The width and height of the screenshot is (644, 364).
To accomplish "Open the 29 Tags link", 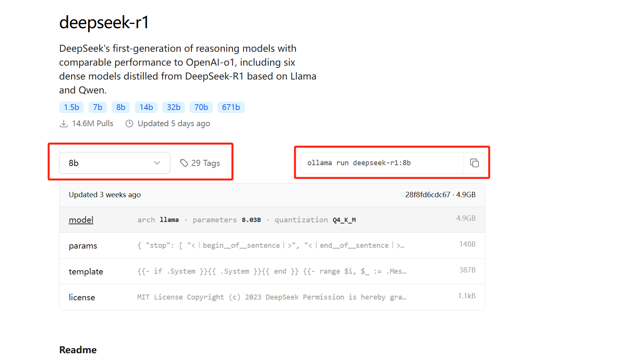I will pos(200,163).
